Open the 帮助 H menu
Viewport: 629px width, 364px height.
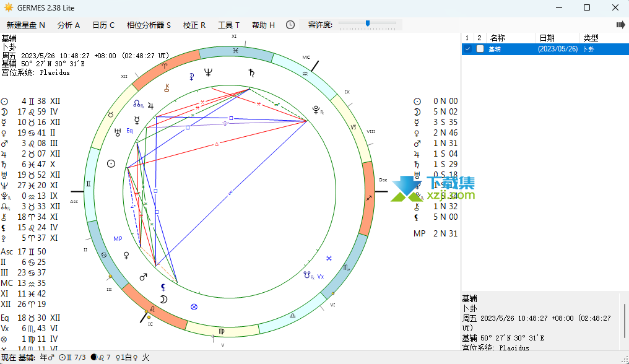point(263,25)
